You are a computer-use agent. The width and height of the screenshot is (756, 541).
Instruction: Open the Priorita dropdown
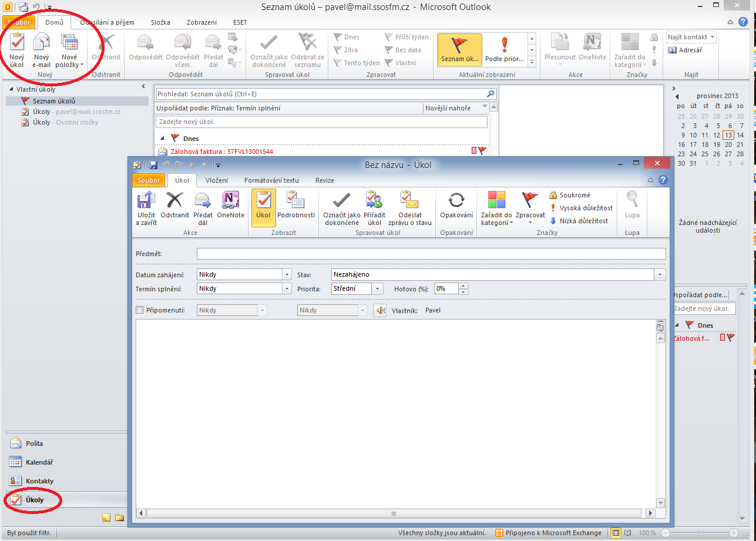pyautogui.click(x=378, y=288)
